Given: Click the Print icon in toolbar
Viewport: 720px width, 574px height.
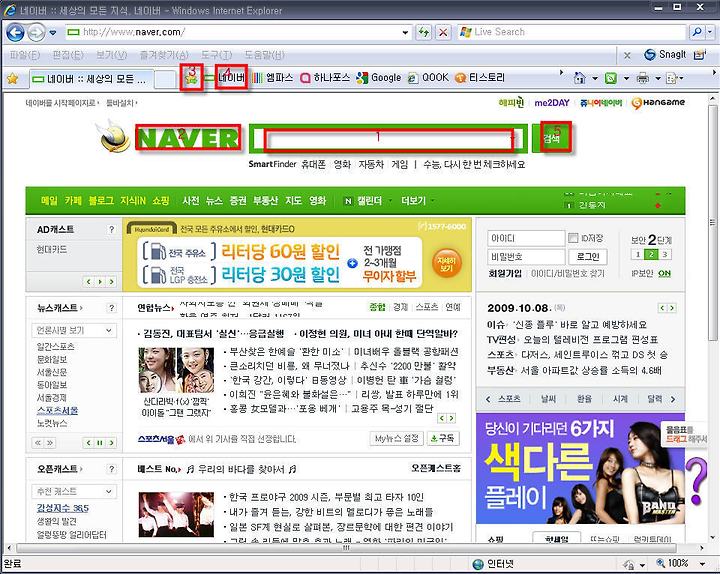Looking at the screenshot, I should click(x=643, y=79).
